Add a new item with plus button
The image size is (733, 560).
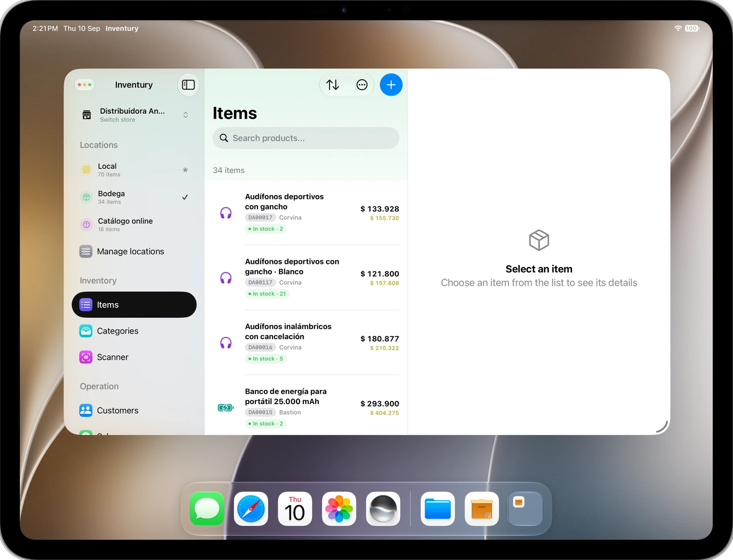391,85
